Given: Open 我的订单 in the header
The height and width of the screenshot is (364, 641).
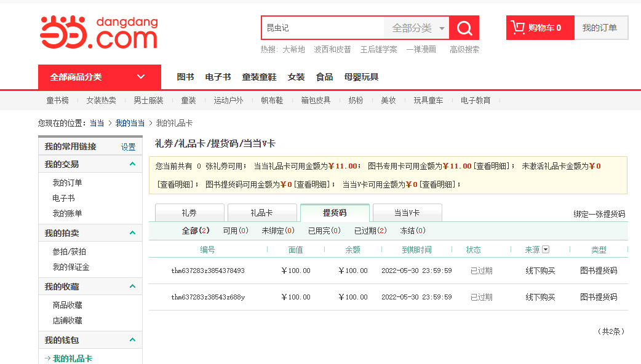Looking at the screenshot, I should [x=601, y=28].
